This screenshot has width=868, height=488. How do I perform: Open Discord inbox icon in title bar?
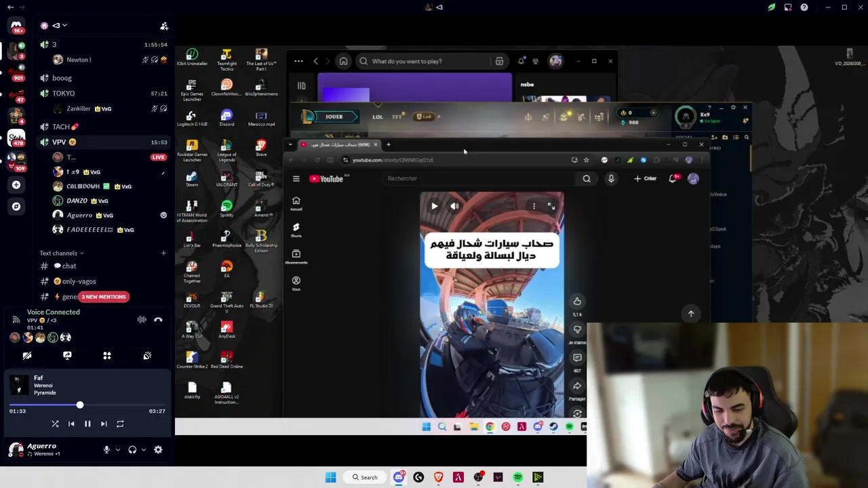pos(788,7)
